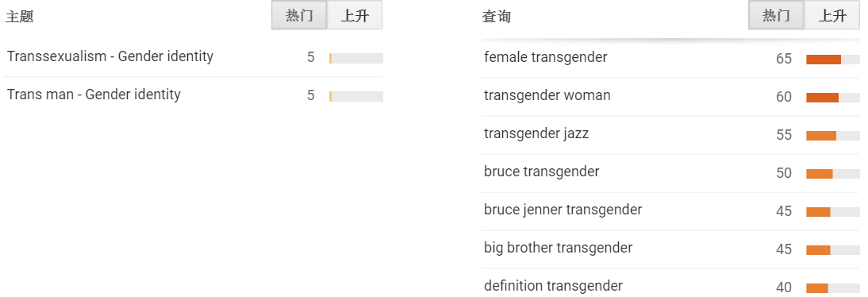
Task: Click the 查询 section heading
Action: coord(497,17)
